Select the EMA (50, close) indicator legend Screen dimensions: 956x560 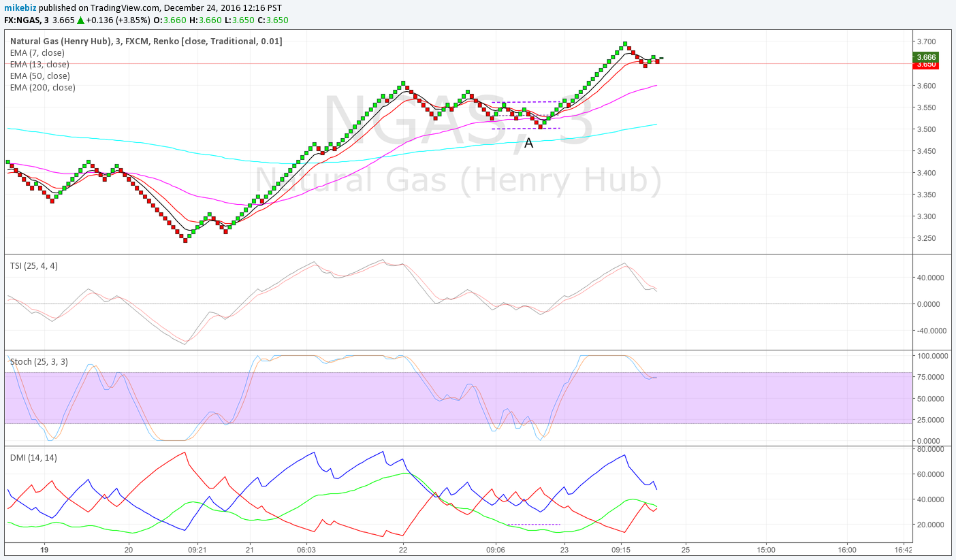pos(39,76)
